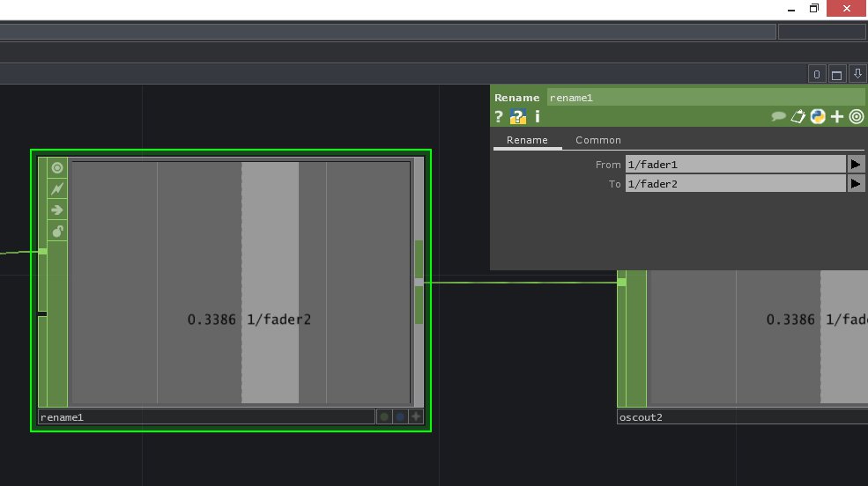This screenshot has height=486, width=868.
Task: Show operator info with the 'i' icon
Action: [x=538, y=116]
